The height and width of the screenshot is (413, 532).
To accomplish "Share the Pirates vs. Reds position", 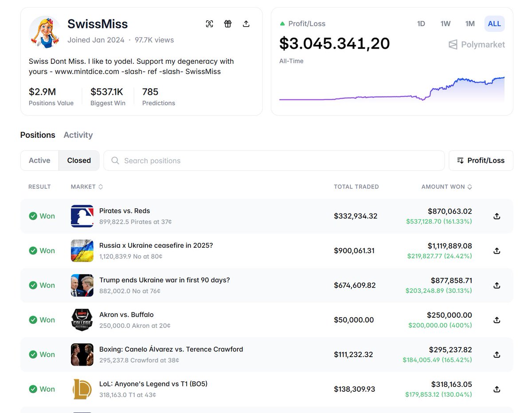I will coord(497,216).
